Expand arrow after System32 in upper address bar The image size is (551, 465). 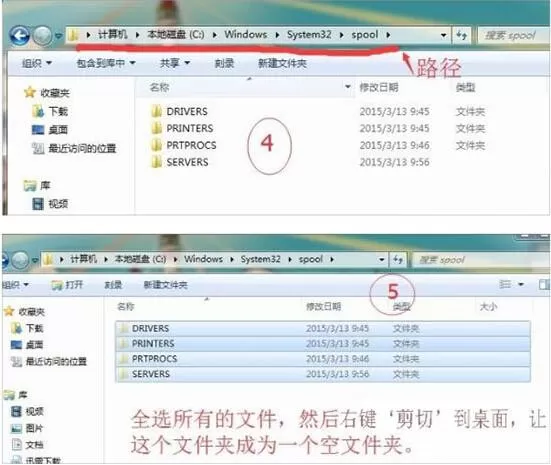pos(341,35)
